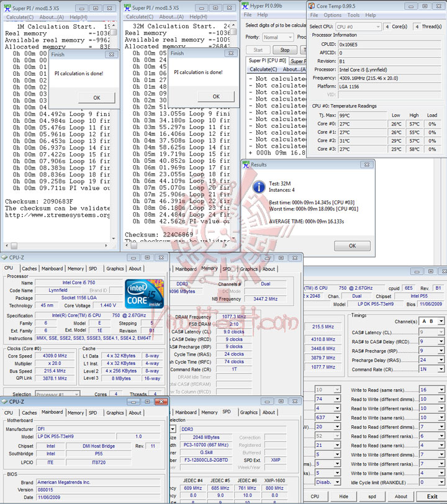
Task: Open Memory tab in CPU-Z mainboard window
Action: (x=76, y=413)
